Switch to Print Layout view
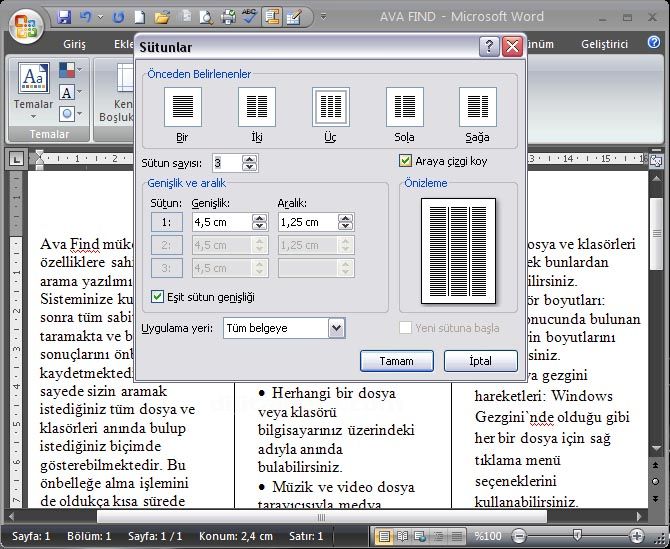Screen dimensions: 670x549 coord(384,536)
